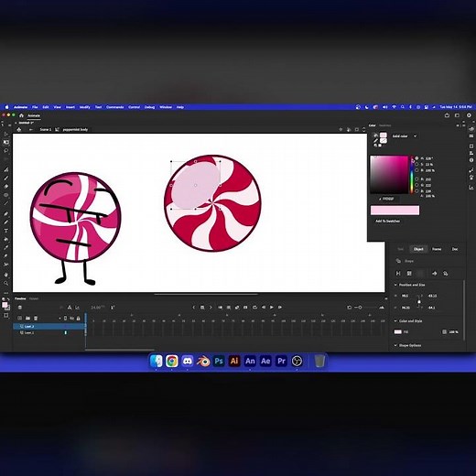Open the Solid color type dropdown
The width and height of the screenshot is (476, 476).
coord(405,136)
